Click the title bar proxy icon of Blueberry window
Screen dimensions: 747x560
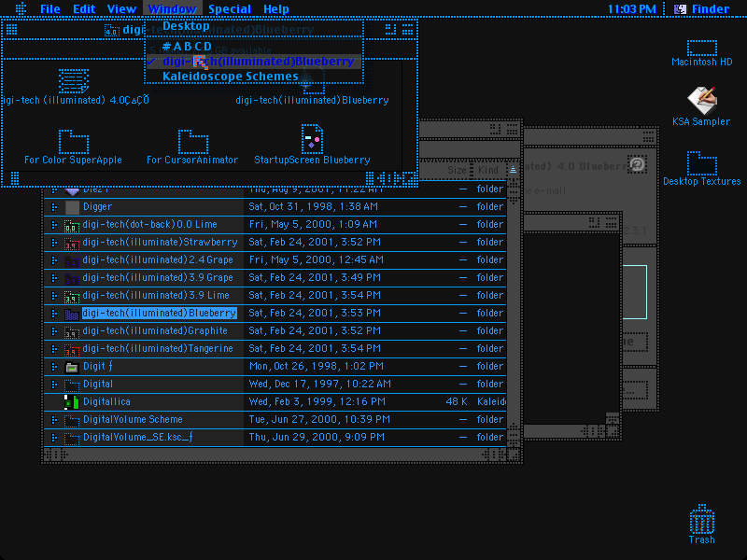(x=111, y=31)
